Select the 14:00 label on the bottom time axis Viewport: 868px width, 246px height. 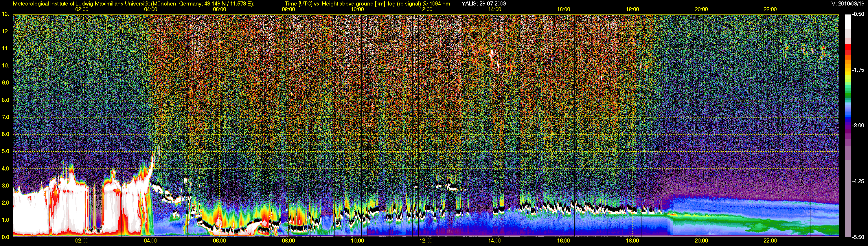(x=495, y=241)
